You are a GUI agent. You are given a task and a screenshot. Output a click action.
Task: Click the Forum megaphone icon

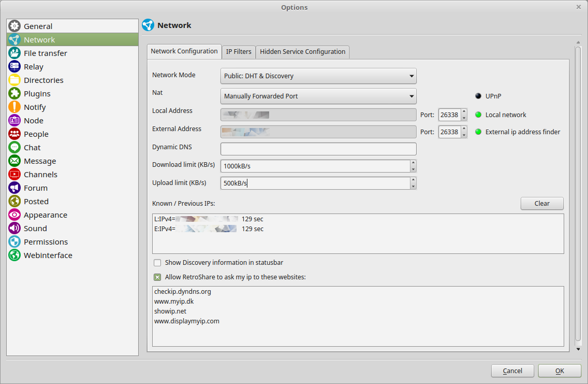(14, 188)
